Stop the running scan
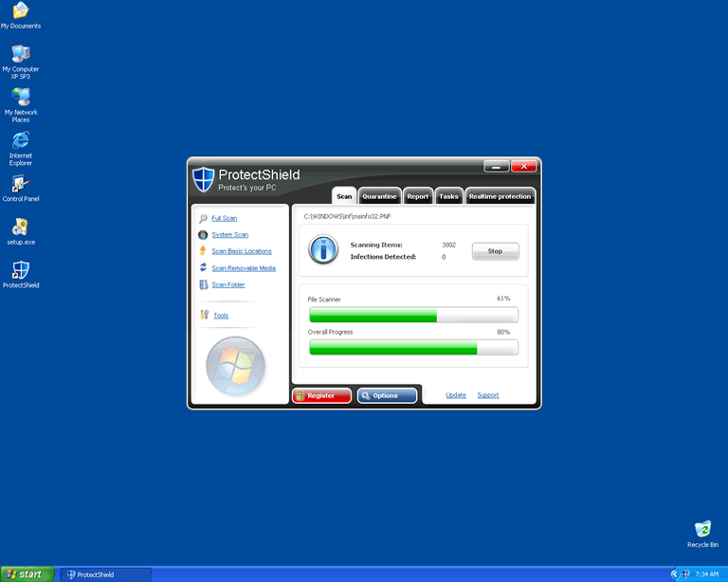This screenshot has height=582, width=728. pyautogui.click(x=495, y=251)
